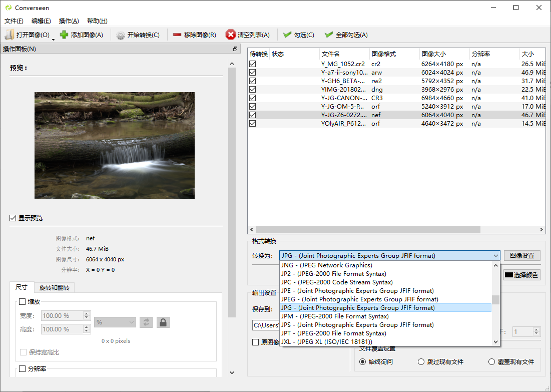The width and height of the screenshot is (551, 392).
Task: Collapse the 转换为 format combo box
Action: coord(495,256)
